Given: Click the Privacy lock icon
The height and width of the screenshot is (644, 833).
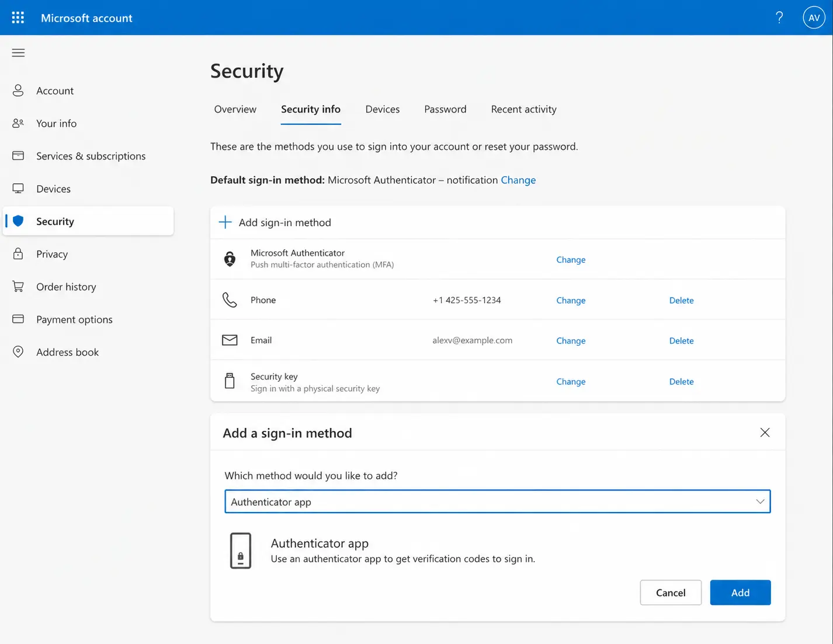Looking at the screenshot, I should click(18, 253).
